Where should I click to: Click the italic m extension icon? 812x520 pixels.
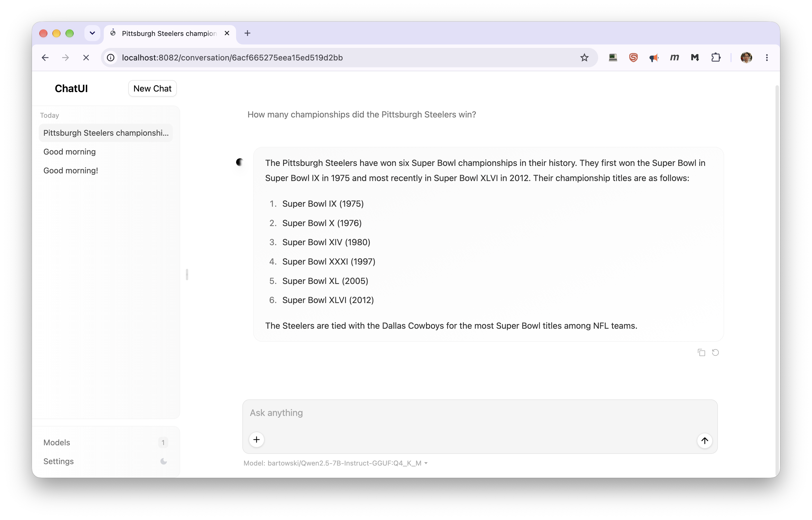tap(675, 58)
